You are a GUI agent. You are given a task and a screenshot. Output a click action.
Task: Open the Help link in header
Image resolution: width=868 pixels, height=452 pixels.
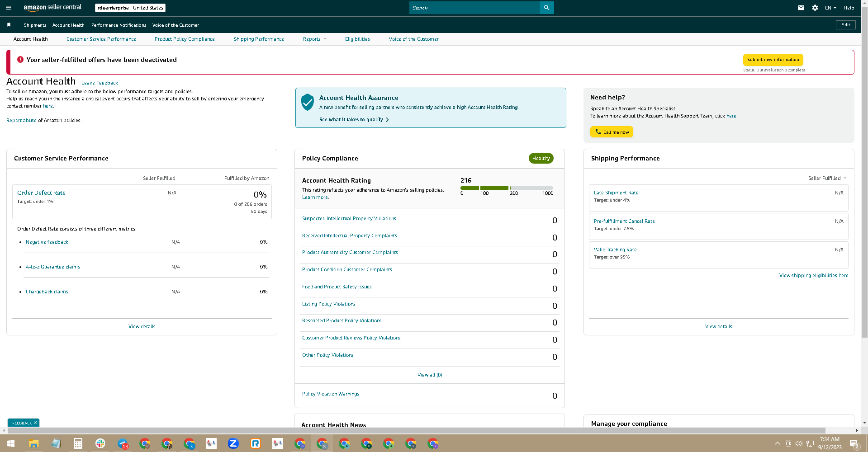click(x=849, y=8)
